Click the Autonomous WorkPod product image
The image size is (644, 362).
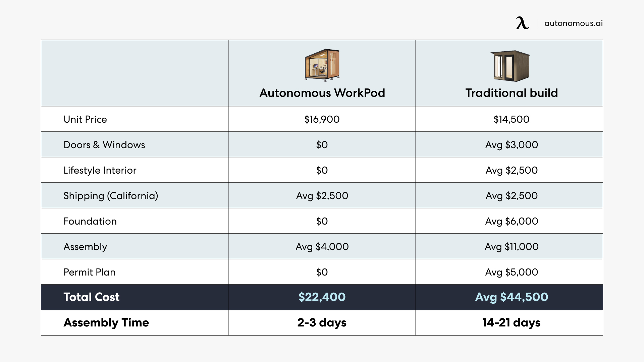coord(322,65)
